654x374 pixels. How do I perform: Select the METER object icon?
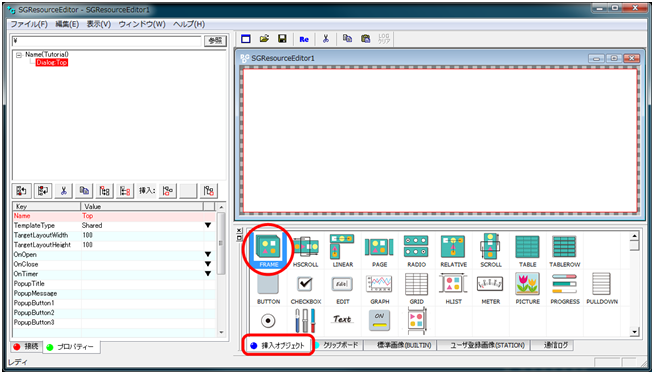pos(490,288)
